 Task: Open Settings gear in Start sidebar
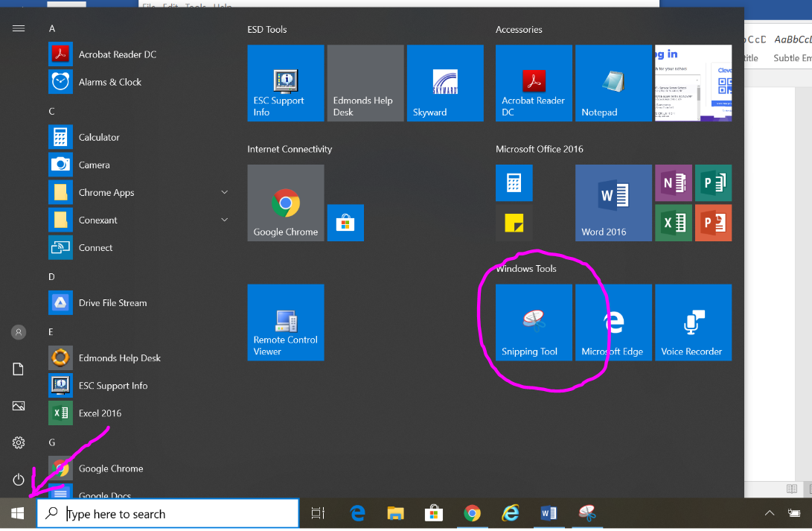pos(19,442)
